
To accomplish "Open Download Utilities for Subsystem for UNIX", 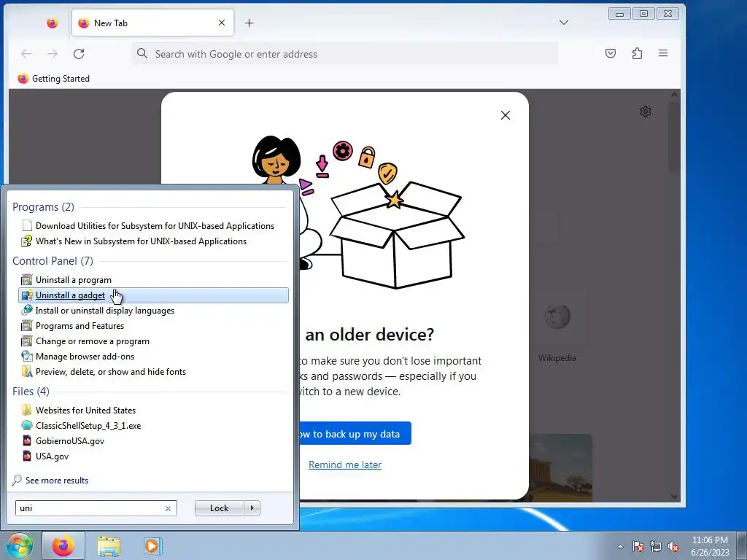I will click(154, 226).
